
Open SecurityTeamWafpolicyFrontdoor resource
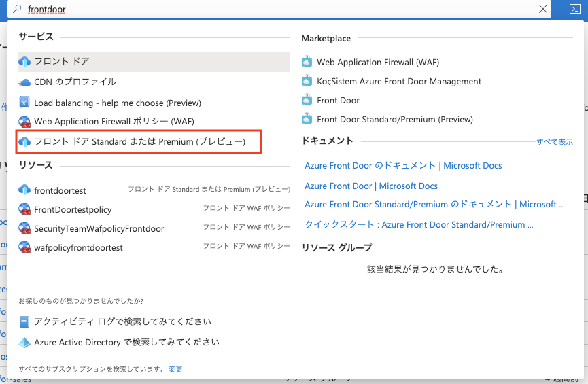(99, 229)
